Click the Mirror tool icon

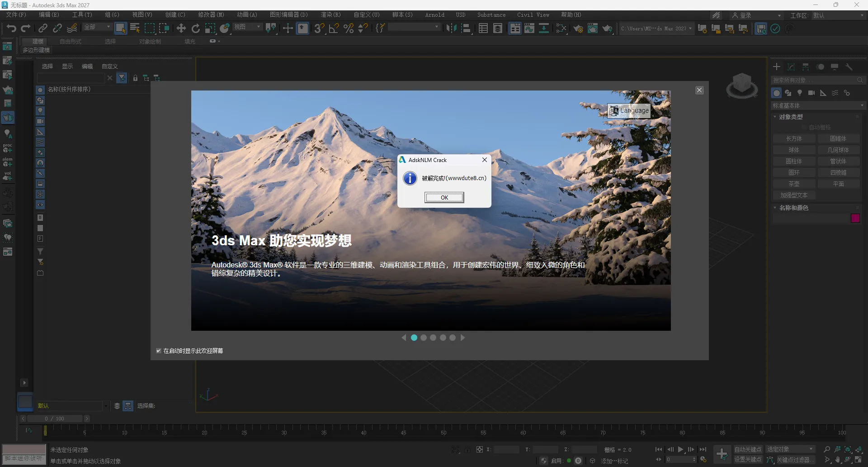point(452,29)
